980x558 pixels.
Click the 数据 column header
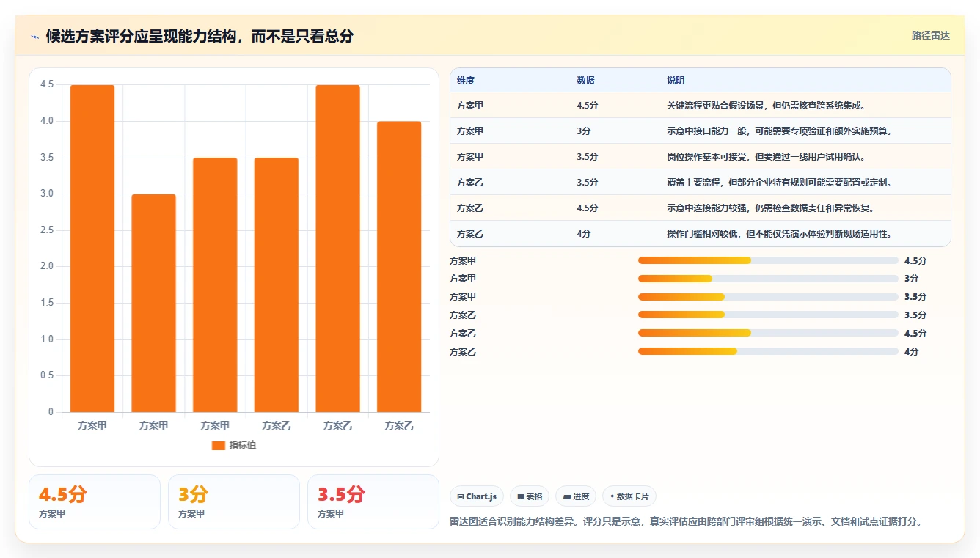pyautogui.click(x=586, y=81)
